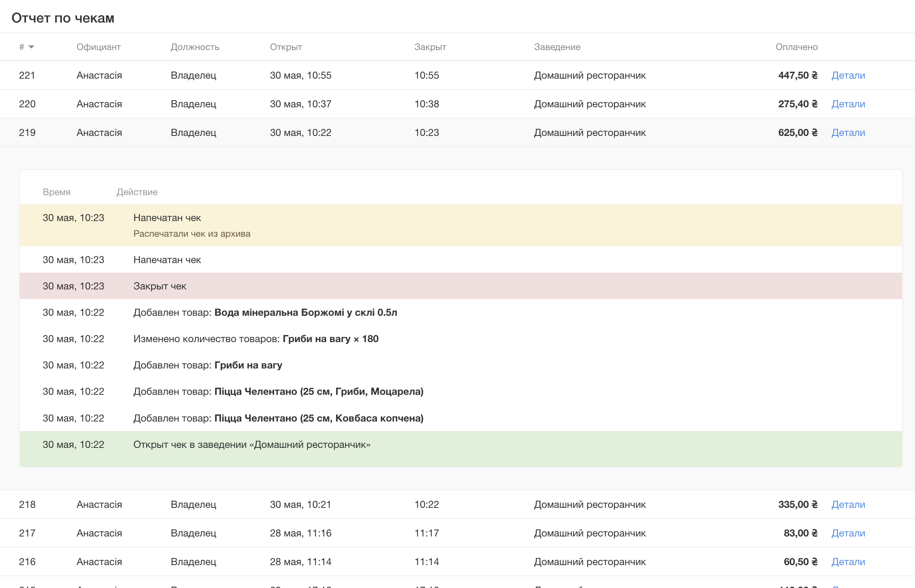Sort by Официант column header
Screen dimensions: 915x588
99,47
